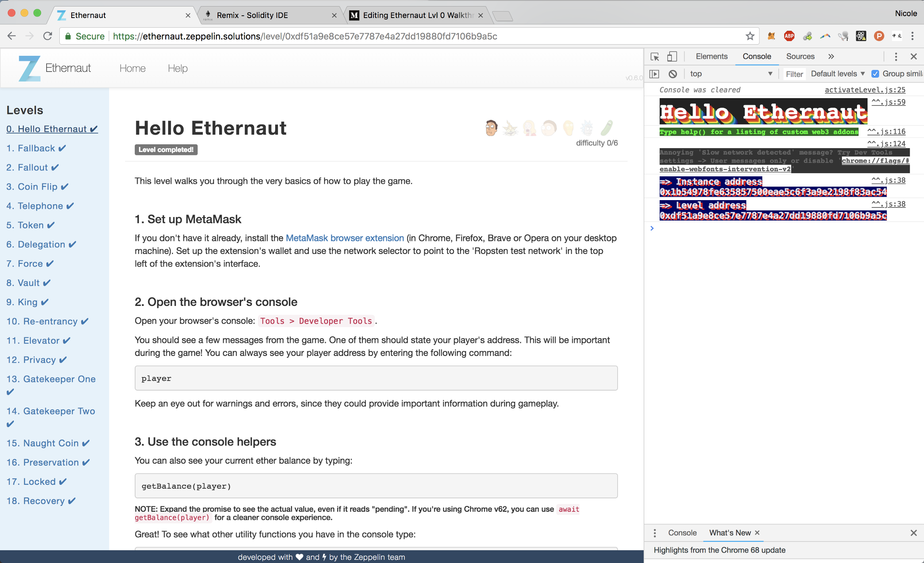Close the What's New drawer tab
Screen dimensions: 924x563
click(757, 533)
